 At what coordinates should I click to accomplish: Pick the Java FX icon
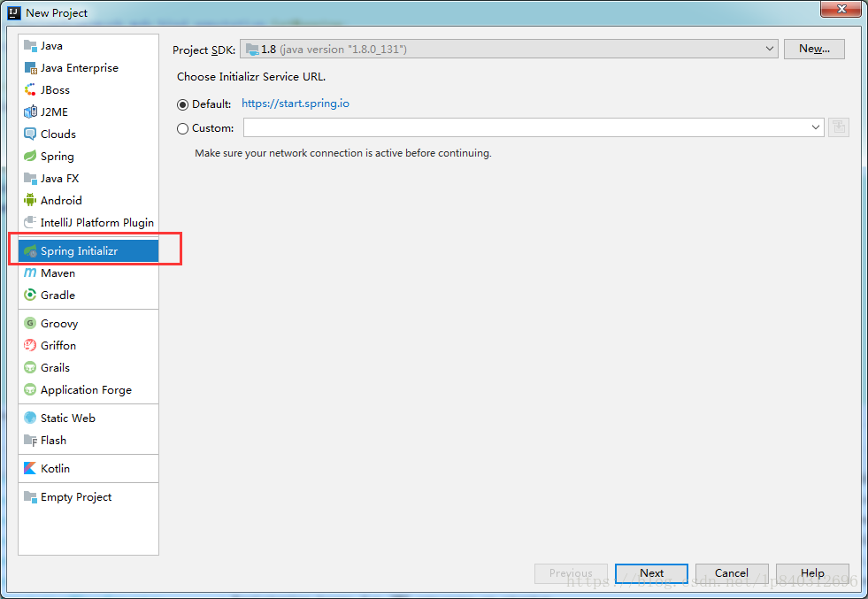click(30, 178)
